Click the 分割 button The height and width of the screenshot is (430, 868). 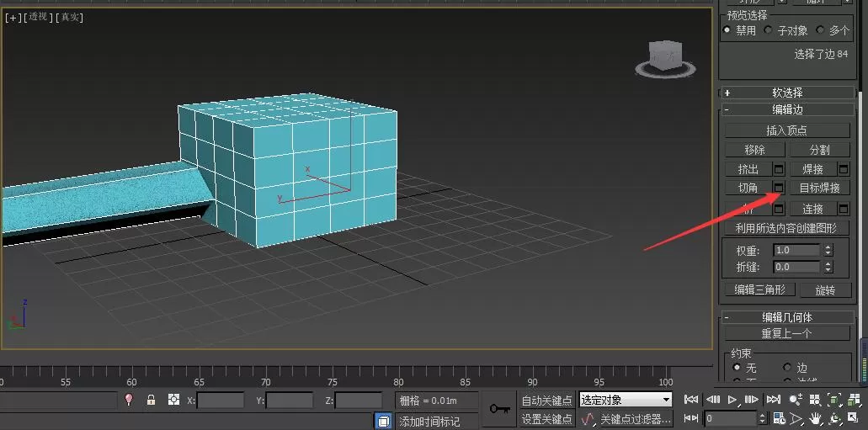[x=820, y=150]
